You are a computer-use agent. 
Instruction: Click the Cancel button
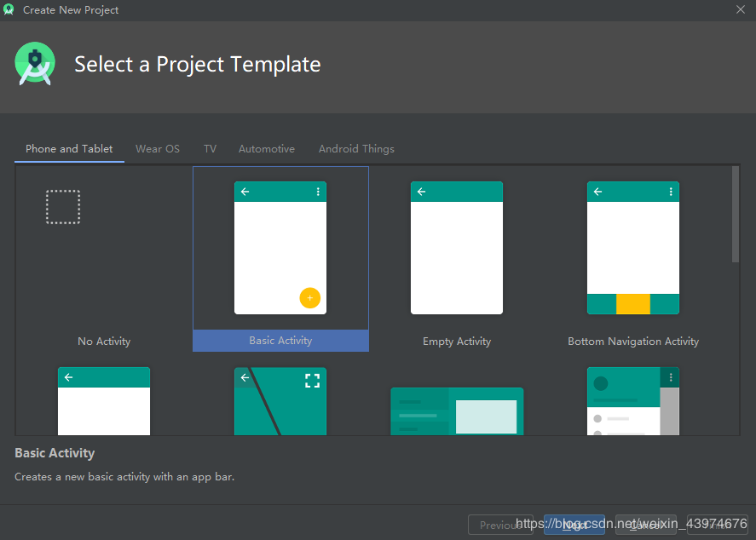coord(645,524)
